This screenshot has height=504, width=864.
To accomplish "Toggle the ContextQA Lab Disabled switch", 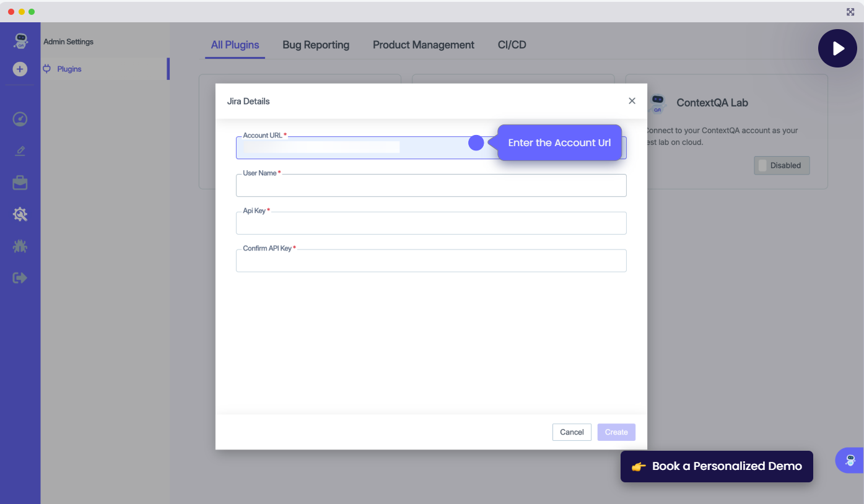I will (781, 165).
